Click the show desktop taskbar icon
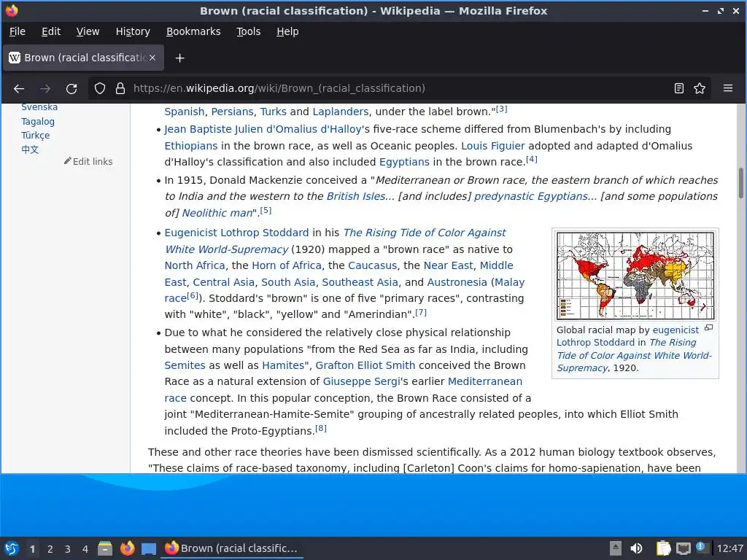The width and height of the screenshot is (747, 560). pos(149,548)
